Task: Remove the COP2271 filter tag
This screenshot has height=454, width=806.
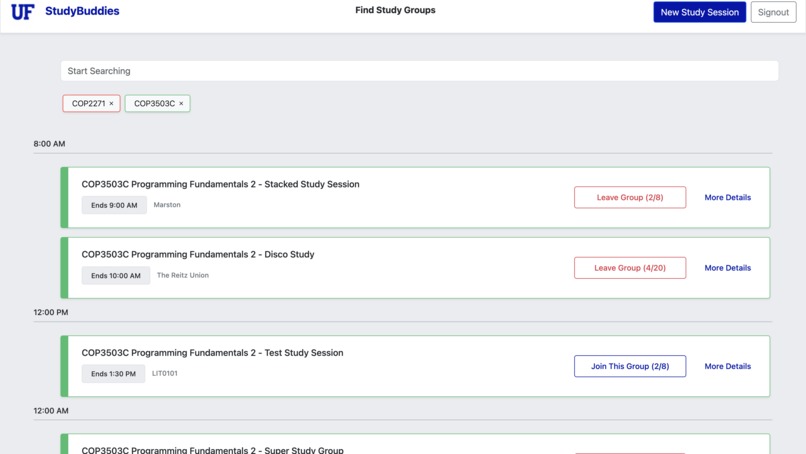Action: click(x=111, y=104)
